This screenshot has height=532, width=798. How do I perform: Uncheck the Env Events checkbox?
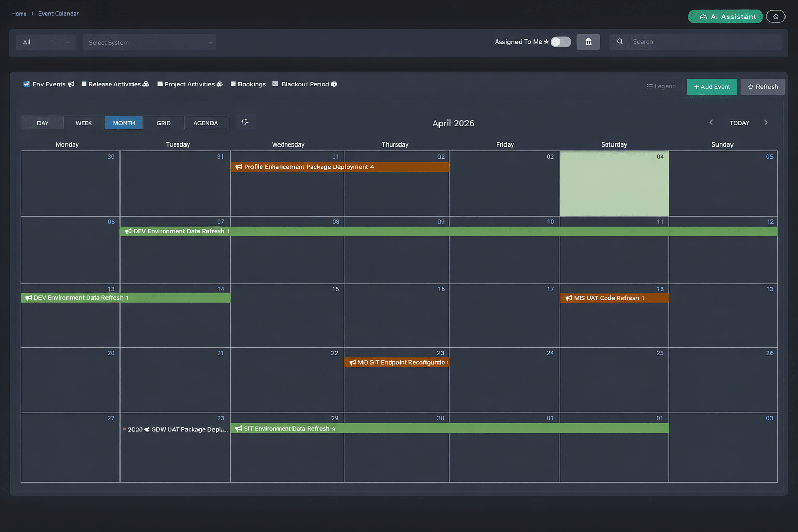(26, 84)
